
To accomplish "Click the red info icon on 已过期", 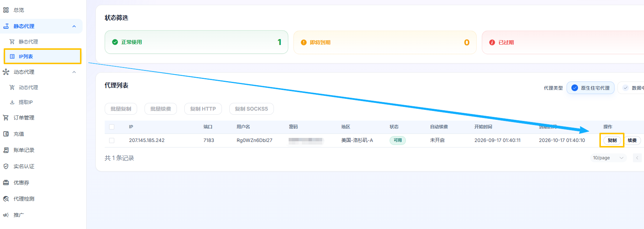I will click(x=492, y=42).
